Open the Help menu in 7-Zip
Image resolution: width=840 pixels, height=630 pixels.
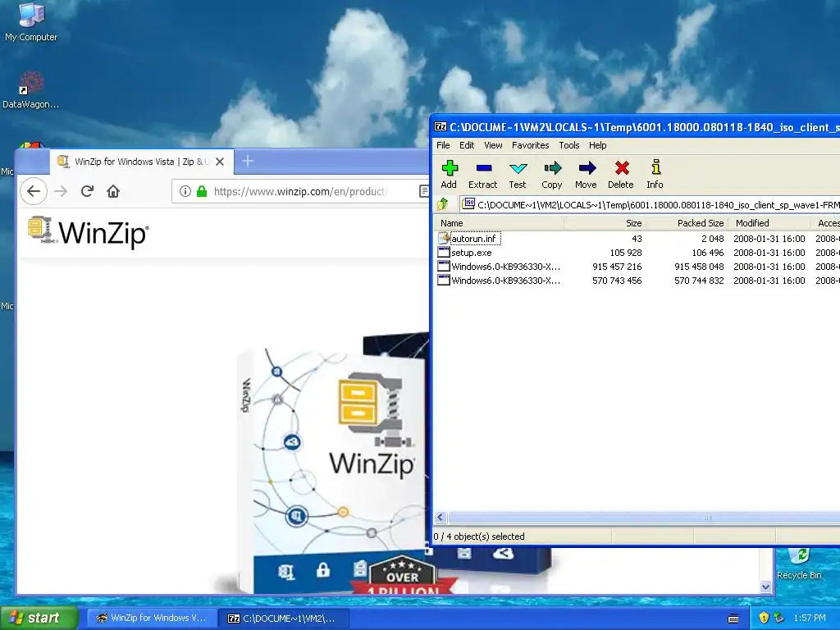click(598, 145)
